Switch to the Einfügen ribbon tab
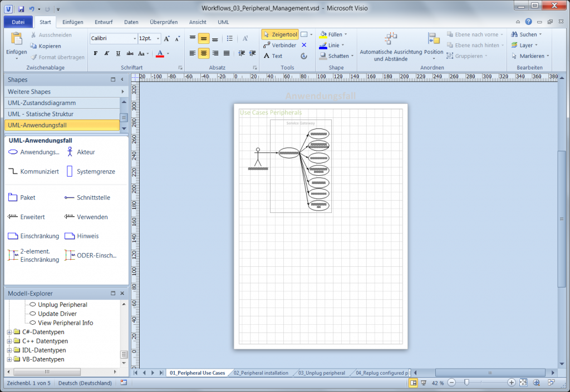The height and width of the screenshot is (392, 570). coord(73,22)
